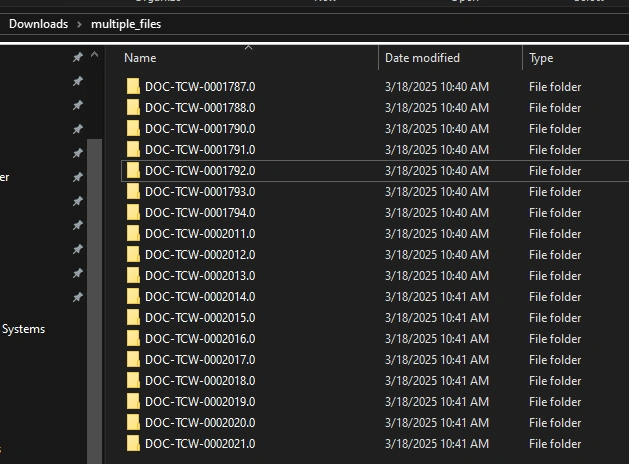Select folder name DOC-TCW-0001794.0
Screen dimensions: 629x464
[200, 213]
